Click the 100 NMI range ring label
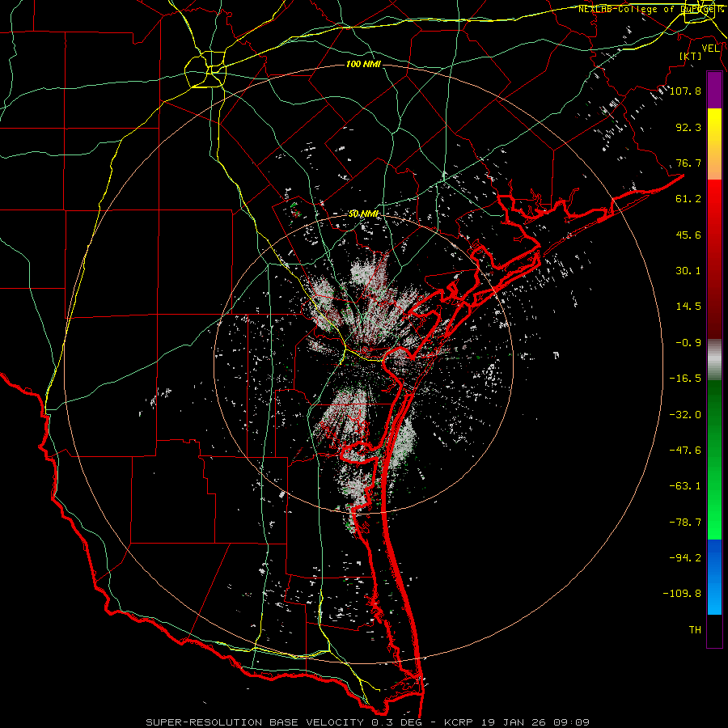 (363, 64)
